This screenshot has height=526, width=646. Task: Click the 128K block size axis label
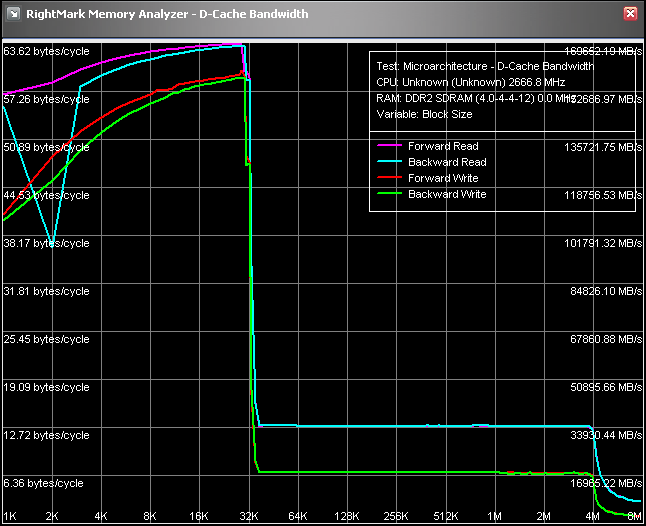coord(347,516)
